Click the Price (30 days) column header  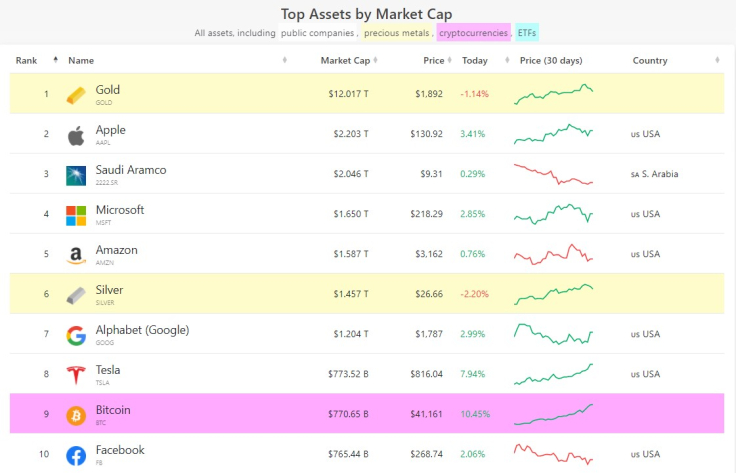tap(551, 61)
